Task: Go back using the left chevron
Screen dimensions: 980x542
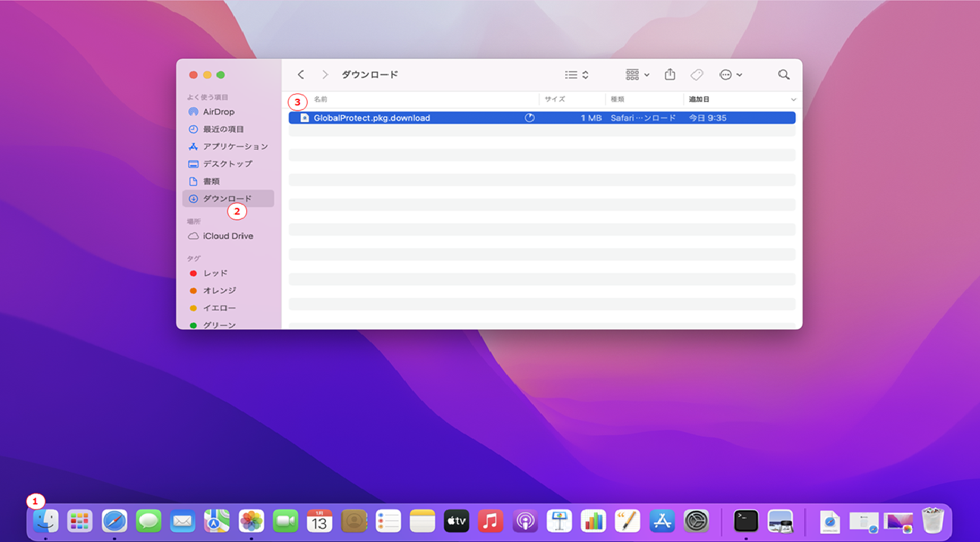Action: click(301, 74)
